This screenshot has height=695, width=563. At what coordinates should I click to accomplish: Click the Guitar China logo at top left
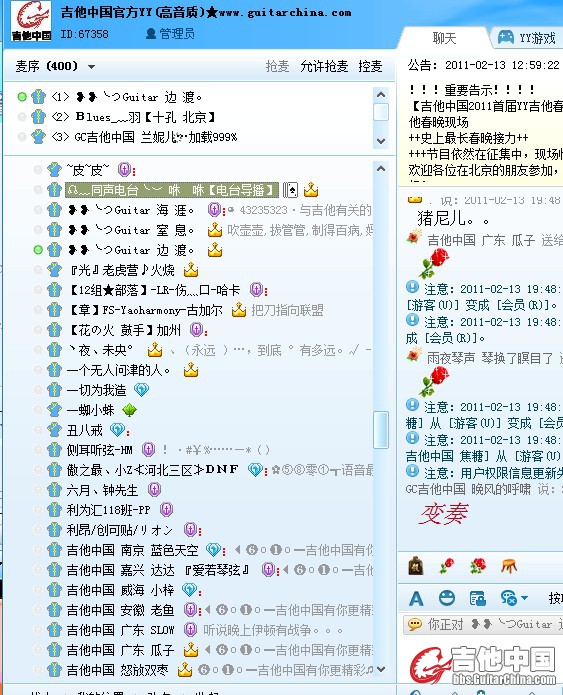coord(31,21)
